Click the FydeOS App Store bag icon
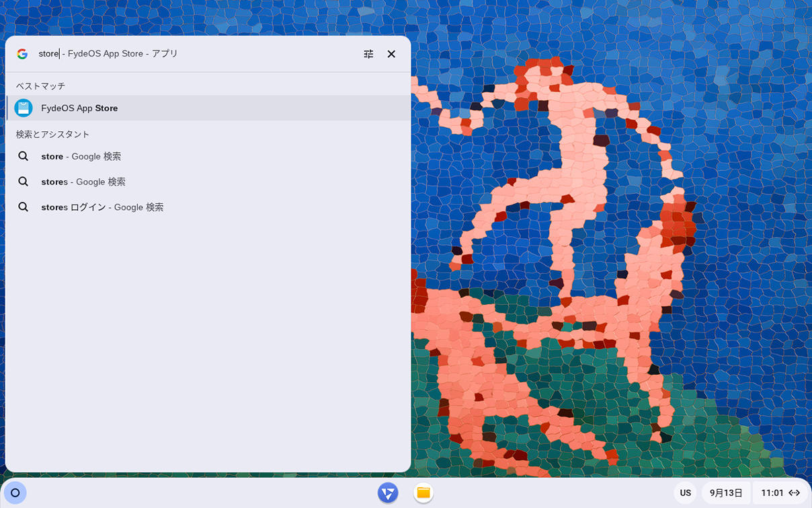The height and width of the screenshot is (508, 812). (24, 108)
